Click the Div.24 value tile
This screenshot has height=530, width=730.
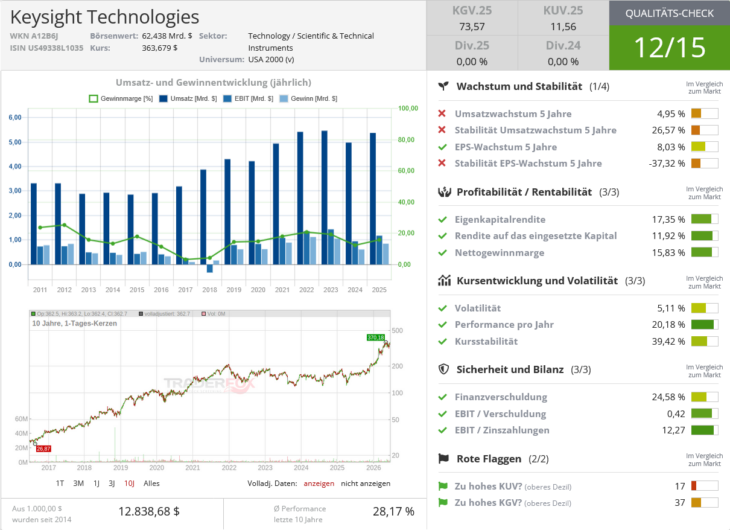(x=563, y=53)
